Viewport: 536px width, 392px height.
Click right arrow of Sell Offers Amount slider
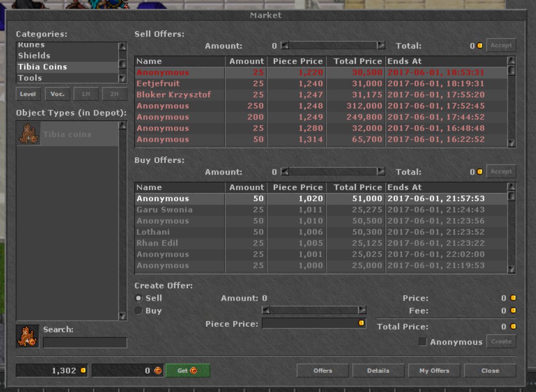pos(381,45)
